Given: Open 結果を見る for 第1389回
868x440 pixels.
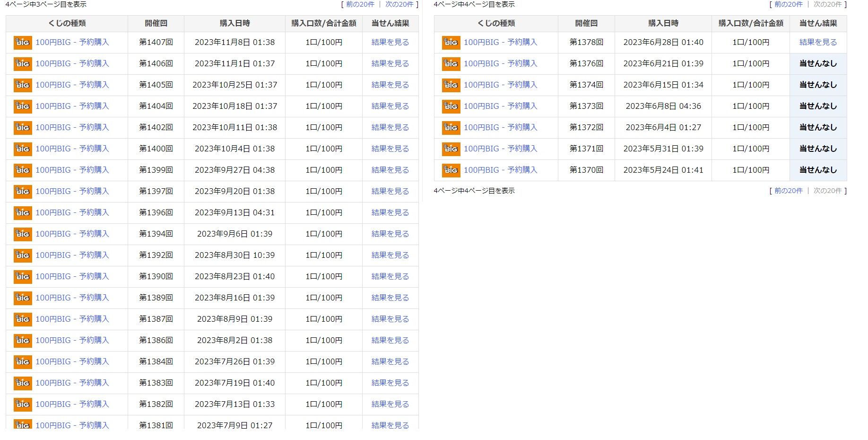Looking at the screenshot, I should 391,298.
